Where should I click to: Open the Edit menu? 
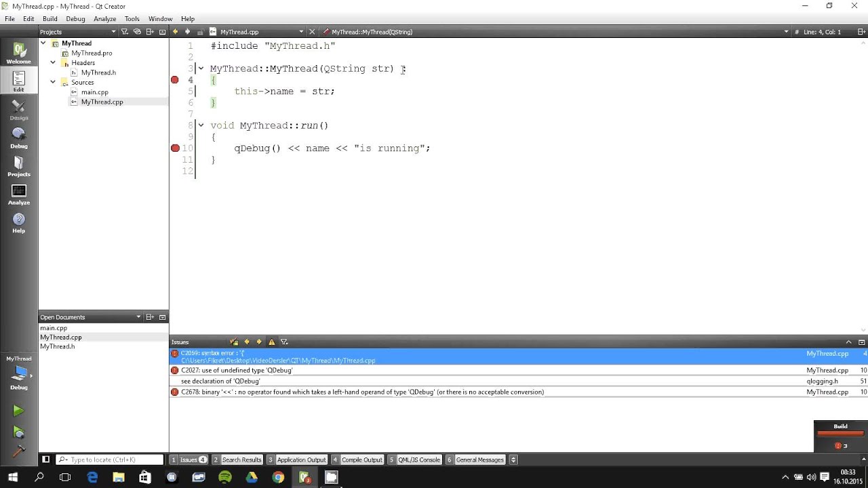[x=28, y=19]
